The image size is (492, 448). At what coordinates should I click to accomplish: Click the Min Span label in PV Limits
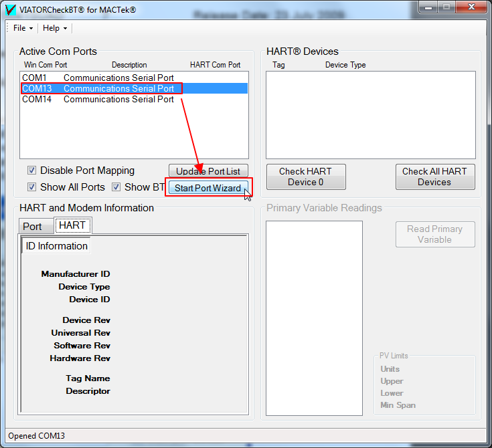(x=398, y=405)
